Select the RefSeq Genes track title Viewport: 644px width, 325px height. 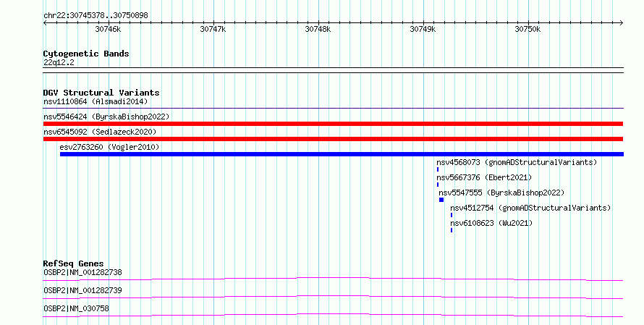pyautogui.click(x=74, y=263)
